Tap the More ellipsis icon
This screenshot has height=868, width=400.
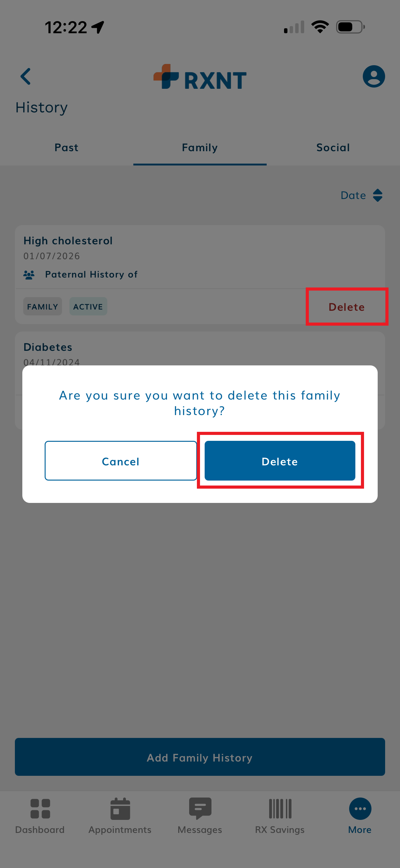tap(360, 808)
